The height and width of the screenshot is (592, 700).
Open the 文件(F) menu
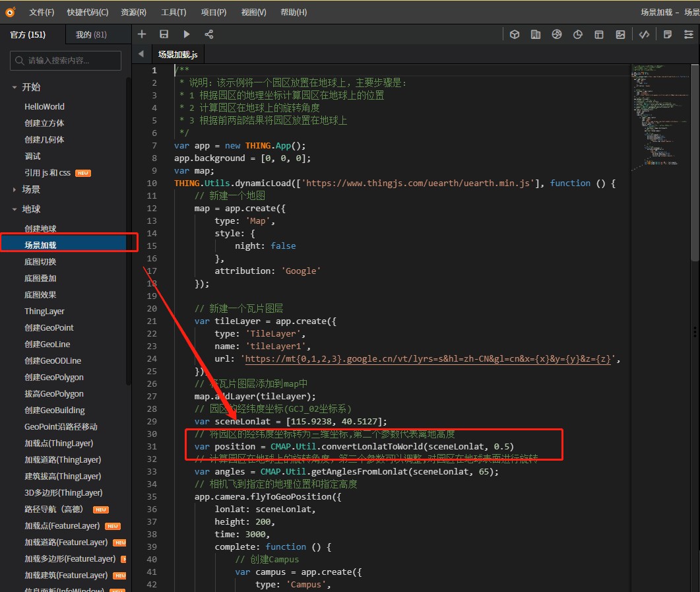coord(42,12)
